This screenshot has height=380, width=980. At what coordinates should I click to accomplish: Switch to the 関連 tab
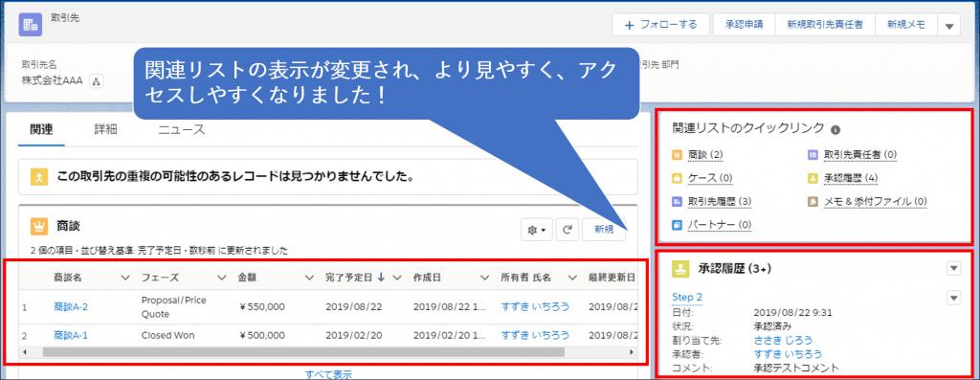coord(41,130)
